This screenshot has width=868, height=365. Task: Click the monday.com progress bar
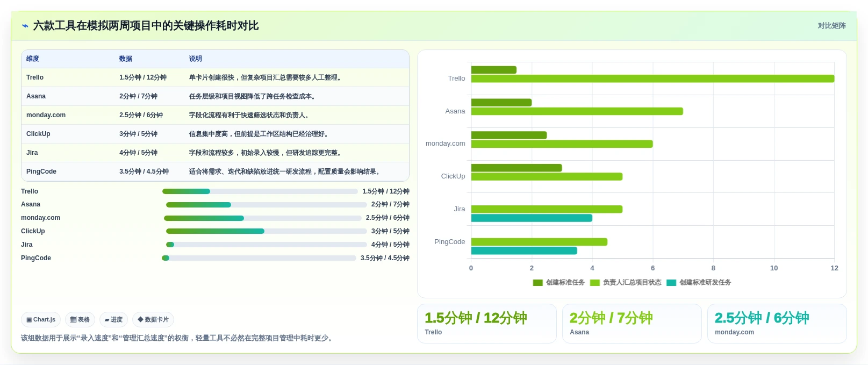coord(263,218)
